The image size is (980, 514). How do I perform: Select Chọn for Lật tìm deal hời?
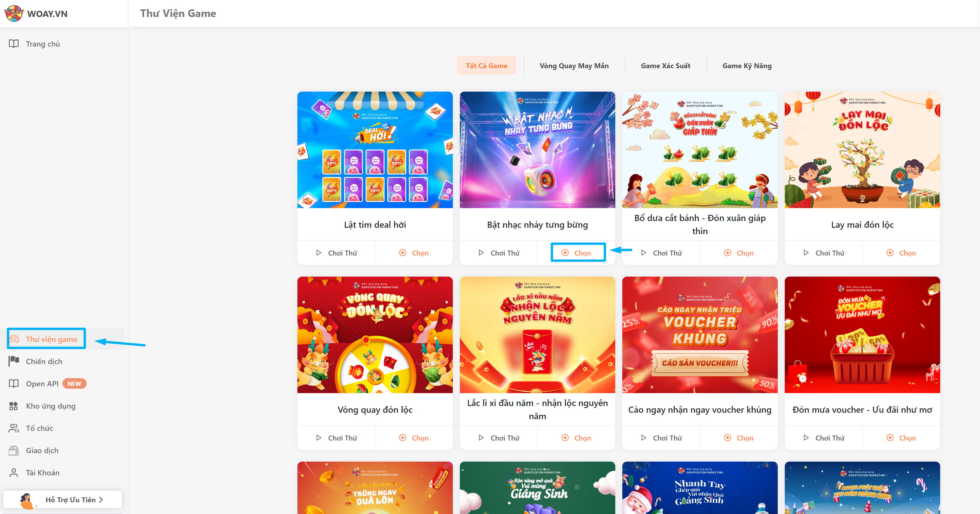414,253
